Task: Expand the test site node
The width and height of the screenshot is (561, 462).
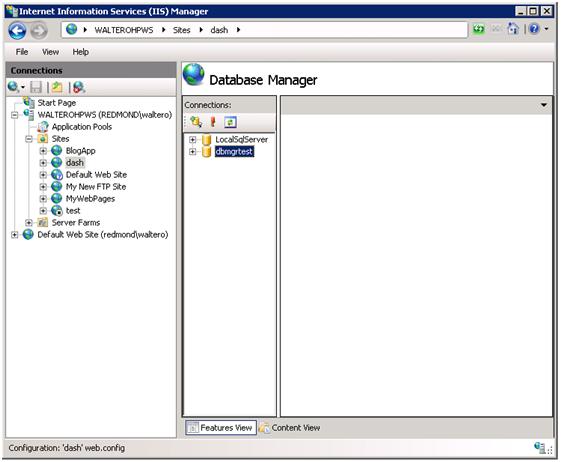Action: click(43, 211)
